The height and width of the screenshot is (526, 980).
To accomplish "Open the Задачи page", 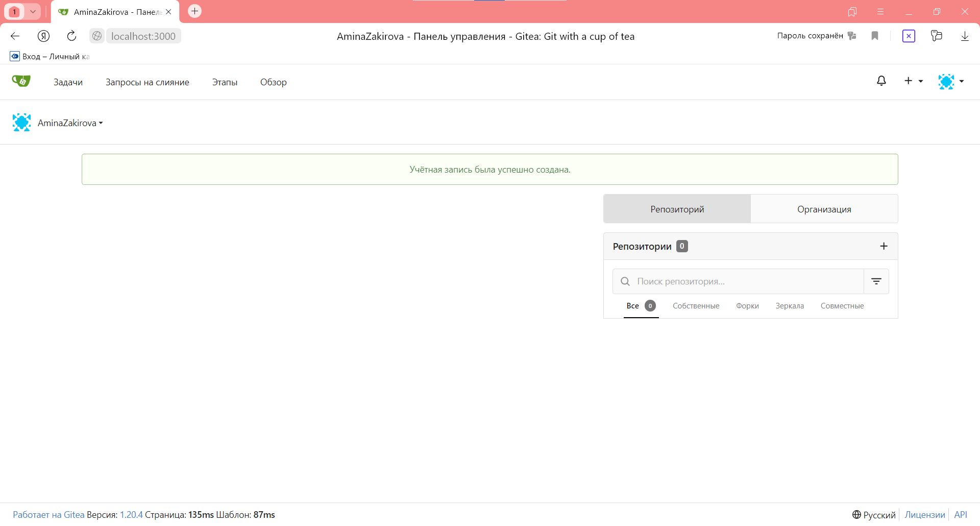I will coord(68,82).
